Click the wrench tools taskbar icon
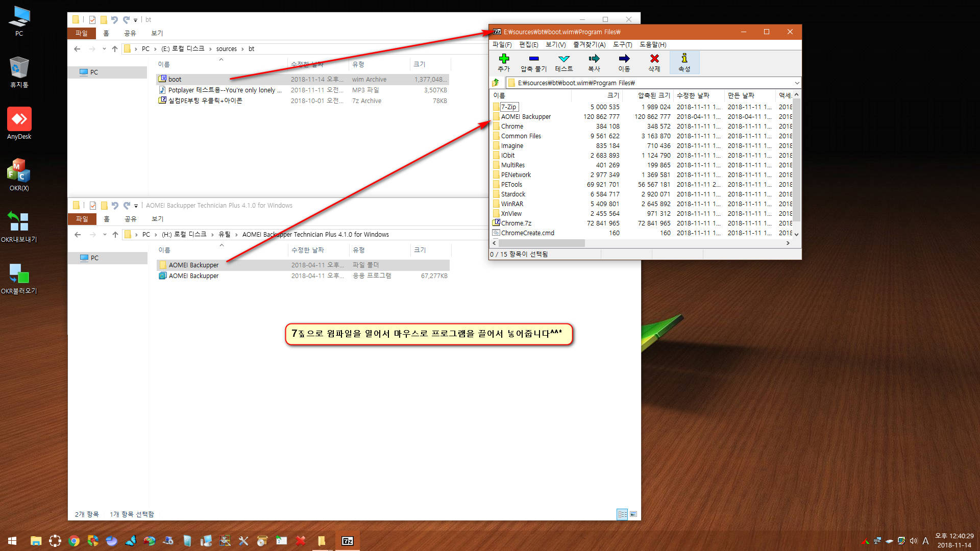The width and height of the screenshot is (980, 551). pos(243,541)
